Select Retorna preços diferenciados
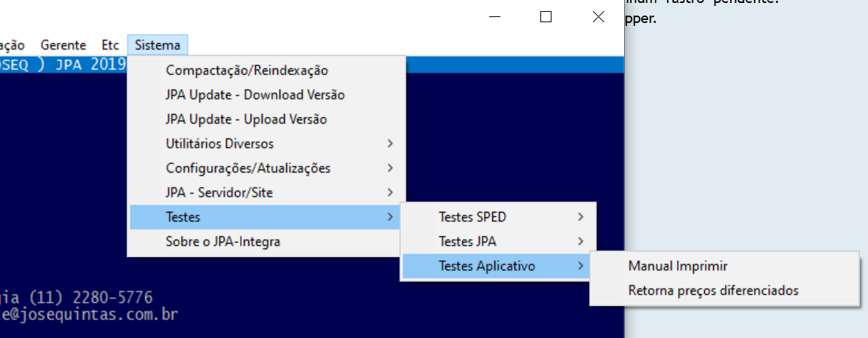This screenshot has height=338, width=868. [x=713, y=291]
